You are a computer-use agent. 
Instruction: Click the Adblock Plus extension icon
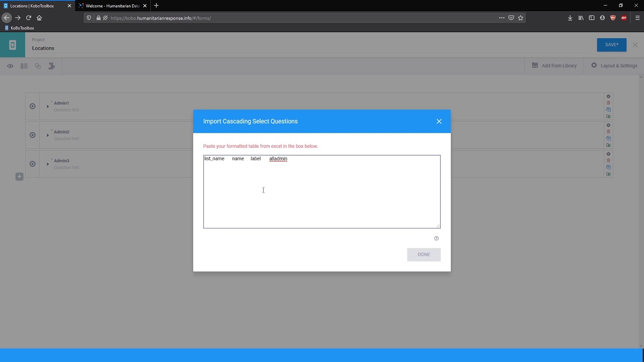[624, 18]
